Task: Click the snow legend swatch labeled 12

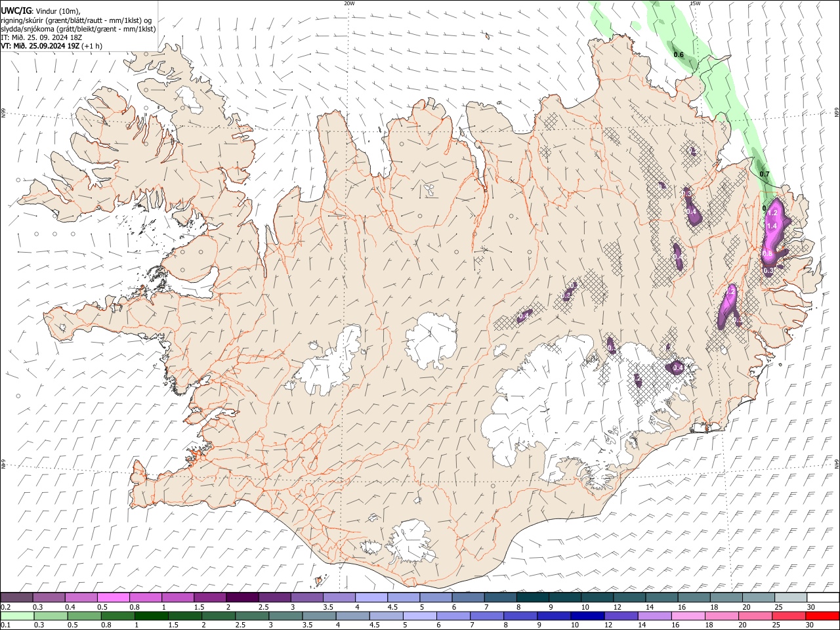Action: click(629, 598)
